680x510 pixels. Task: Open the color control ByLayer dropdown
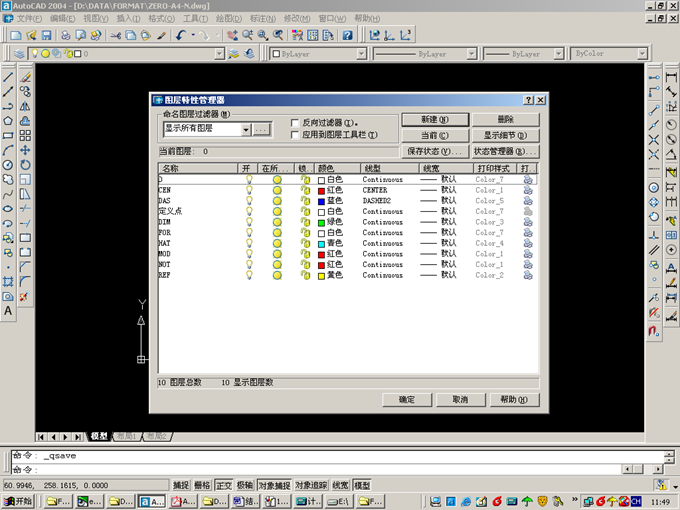click(361, 54)
